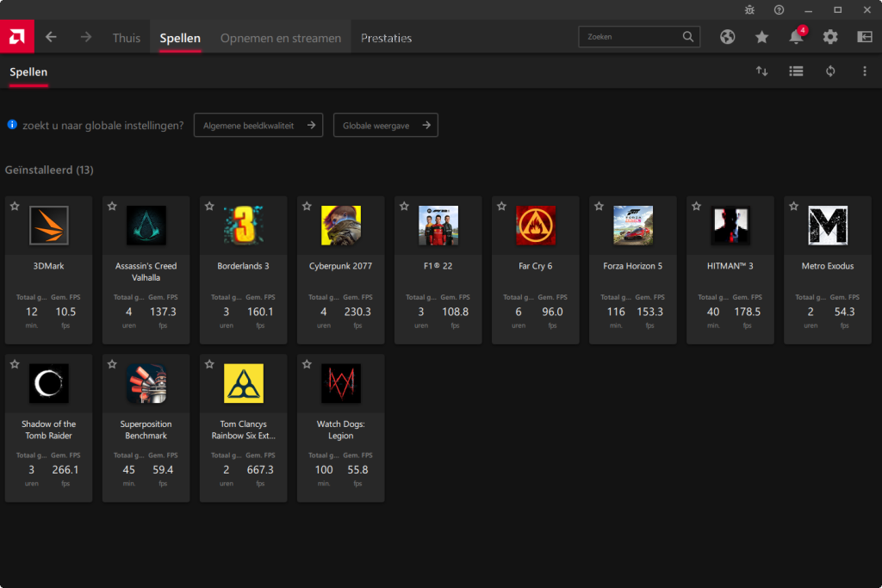
Task: Open Superposition Benchmark icon
Action: [146, 383]
